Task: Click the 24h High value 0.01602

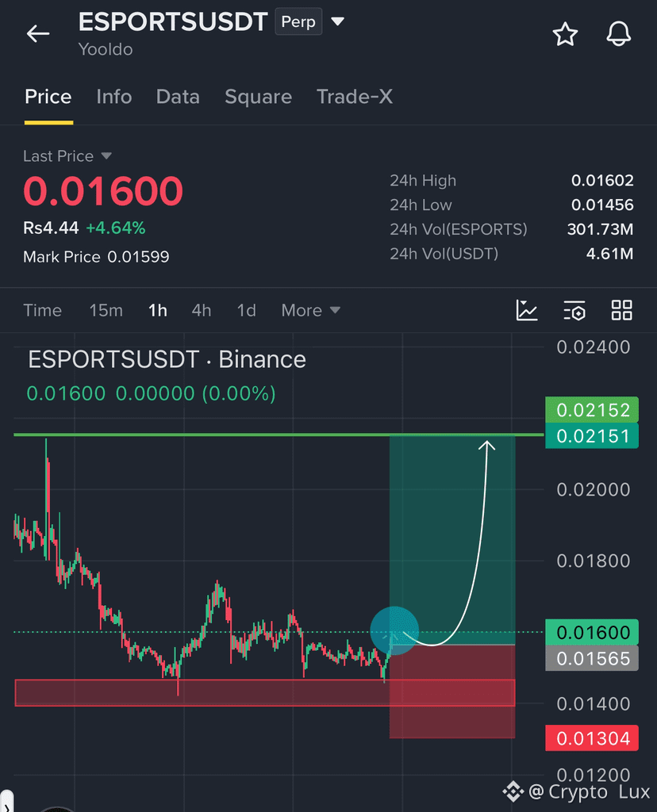Action: tap(602, 180)
